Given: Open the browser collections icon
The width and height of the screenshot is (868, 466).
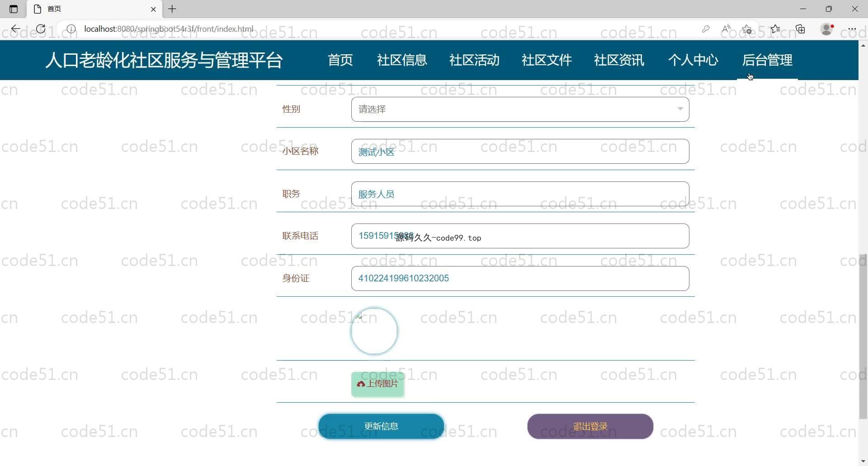Looking at the screenshot, I should (x=801, y=29).
